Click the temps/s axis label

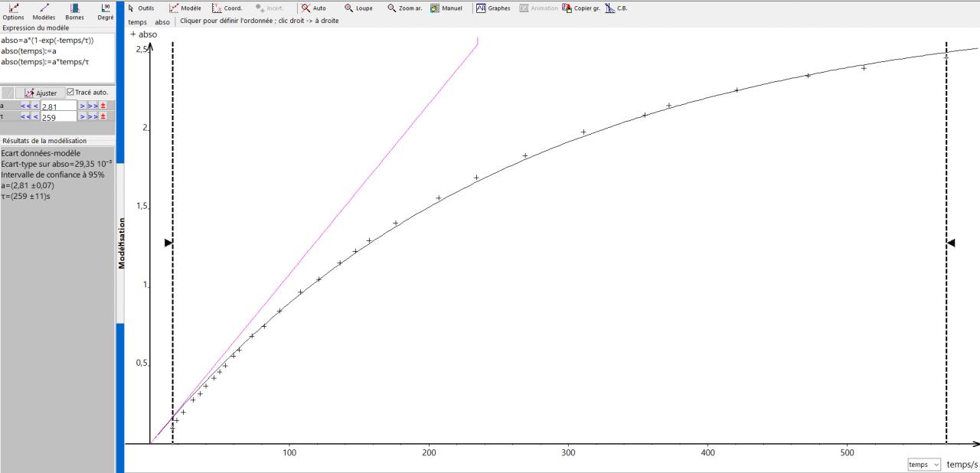(962, 465)
